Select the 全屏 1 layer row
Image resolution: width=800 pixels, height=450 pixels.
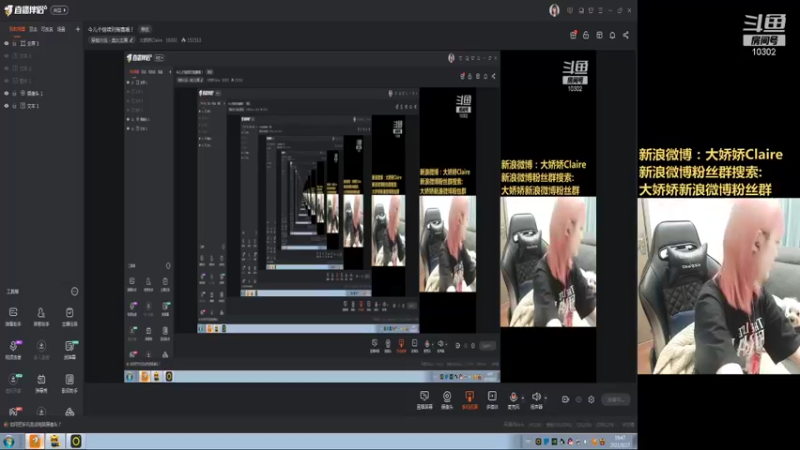(x=41, y=43)
